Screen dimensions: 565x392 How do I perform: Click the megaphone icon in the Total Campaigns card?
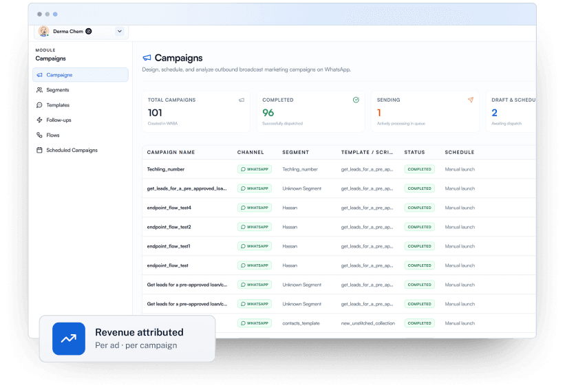(x=242, y=100)
